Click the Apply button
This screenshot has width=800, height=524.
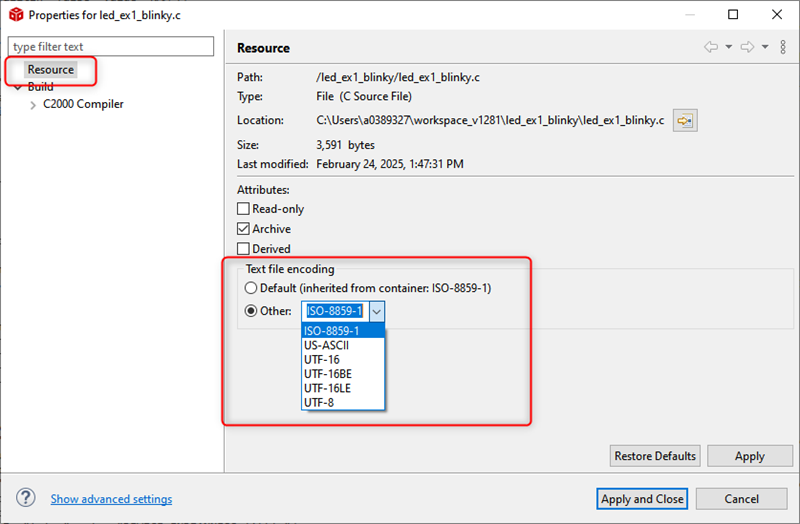(x=749, y=456)
